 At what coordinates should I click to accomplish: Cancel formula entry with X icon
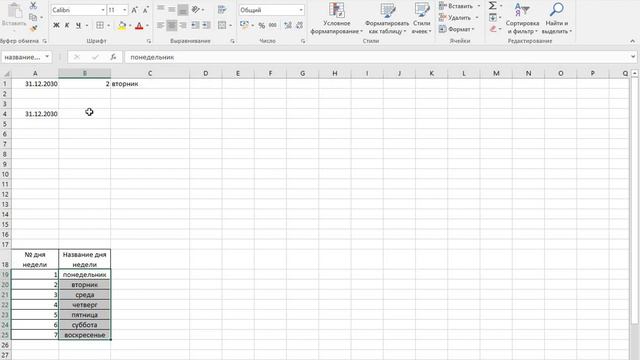tap(77, 57)
